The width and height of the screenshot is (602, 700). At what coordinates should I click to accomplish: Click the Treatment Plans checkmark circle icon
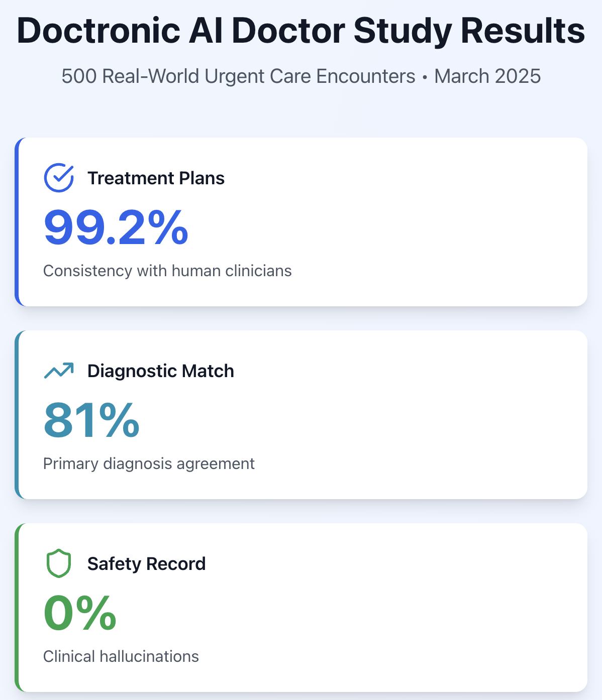point(59,178)
